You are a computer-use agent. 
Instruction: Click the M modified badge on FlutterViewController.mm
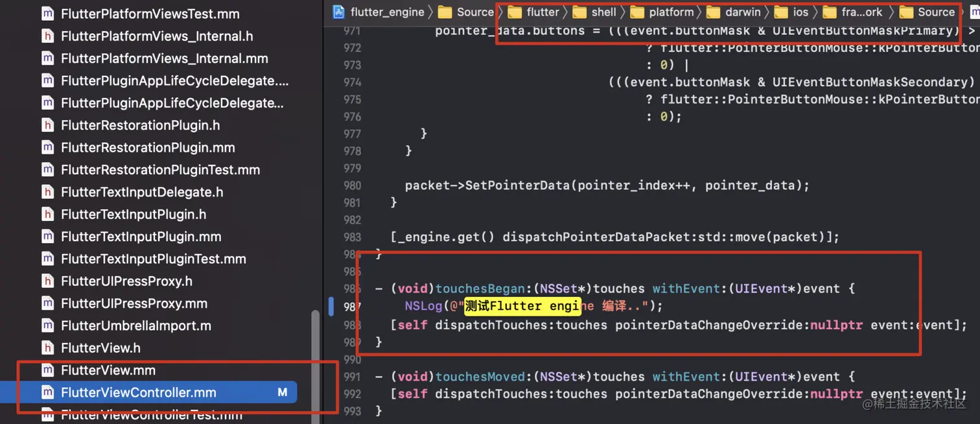tap(282, 392)
